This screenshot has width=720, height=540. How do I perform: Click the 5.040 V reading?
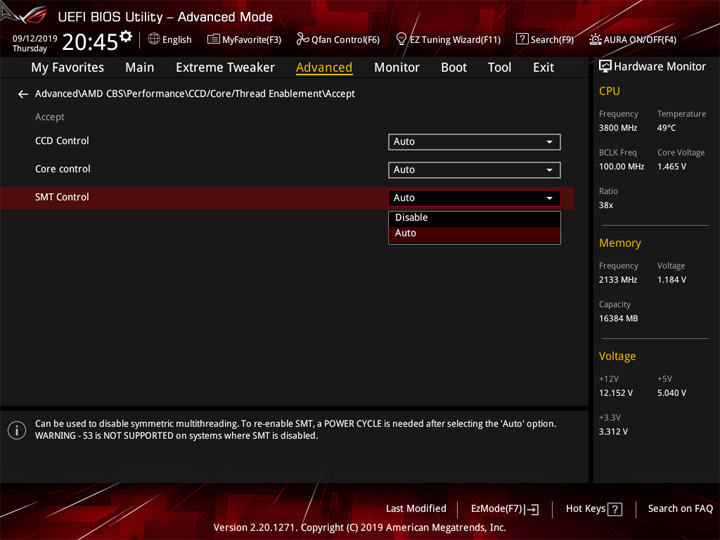point(671,394)
